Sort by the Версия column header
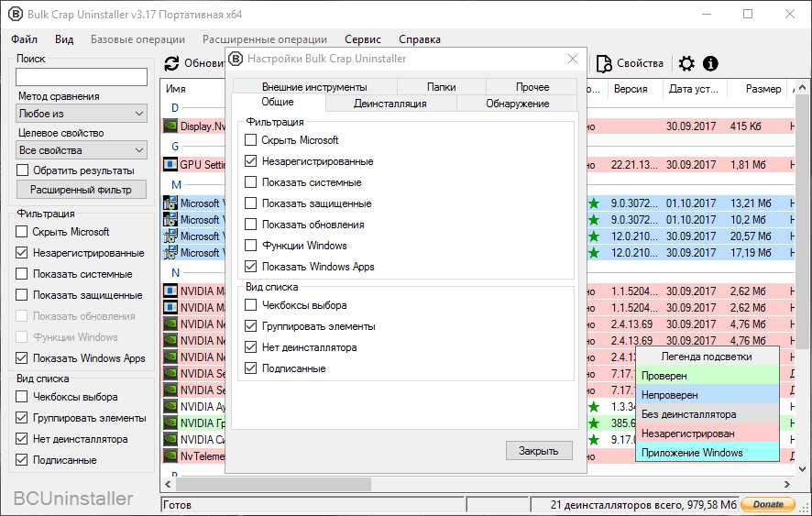The width and height of the screenshot is (812, 516). (x=634, y=89)
